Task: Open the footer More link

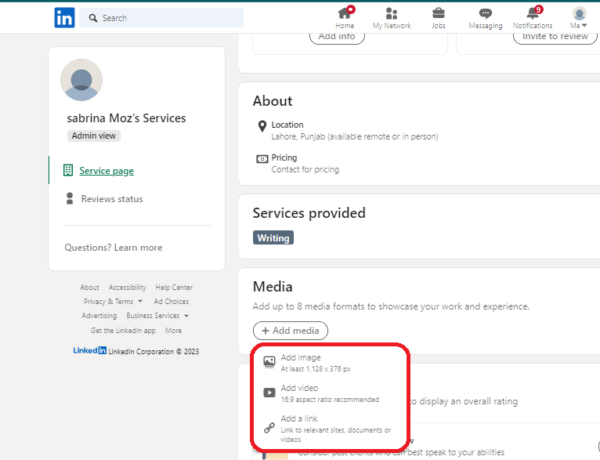Action: [173, 330]
